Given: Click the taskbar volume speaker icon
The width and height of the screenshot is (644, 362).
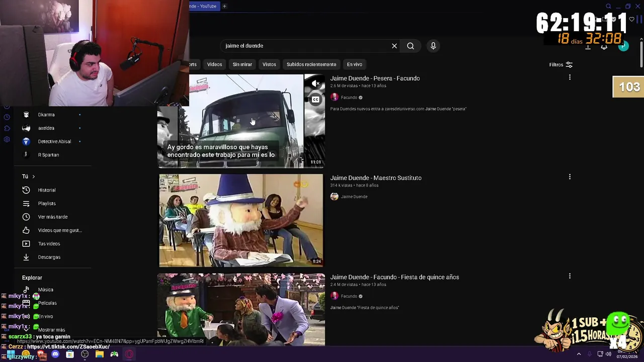Looking at the screenshot, I should tap(608, 354).
